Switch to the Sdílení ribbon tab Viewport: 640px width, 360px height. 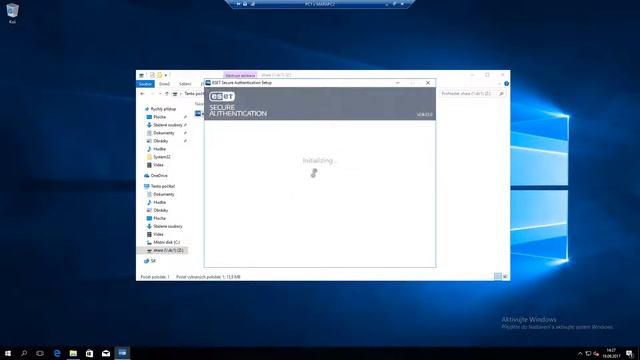pyautogui.click(x=185, y=84)
